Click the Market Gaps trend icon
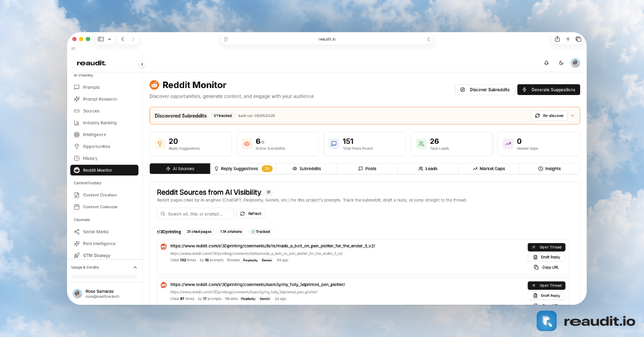644x337 pixels. pos(508,144)
